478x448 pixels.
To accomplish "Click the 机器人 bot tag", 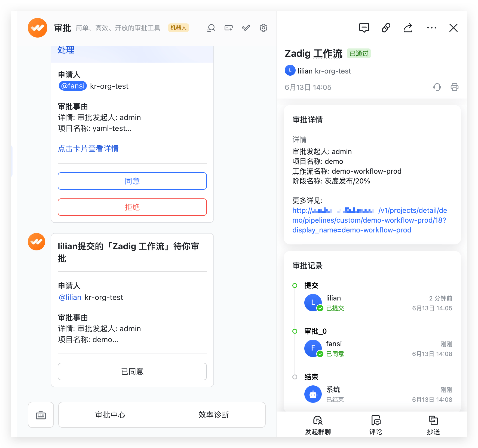I will point(178,28).
